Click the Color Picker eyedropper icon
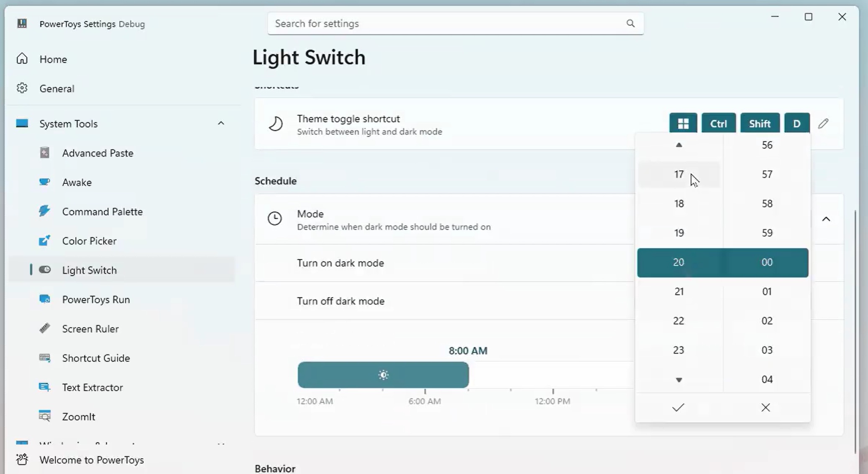Image resolution: width=868 pixels, height=474 pixels. point(45,241)
